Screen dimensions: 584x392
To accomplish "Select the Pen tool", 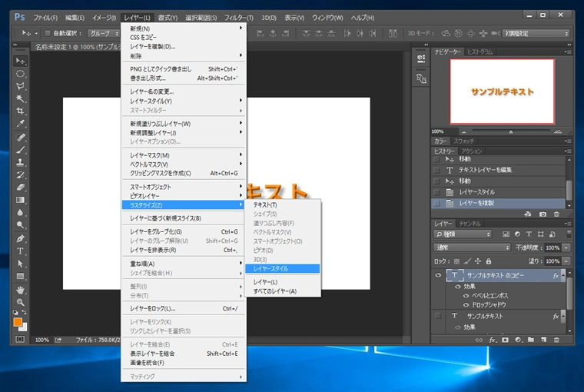I will (x=20, y=238).
